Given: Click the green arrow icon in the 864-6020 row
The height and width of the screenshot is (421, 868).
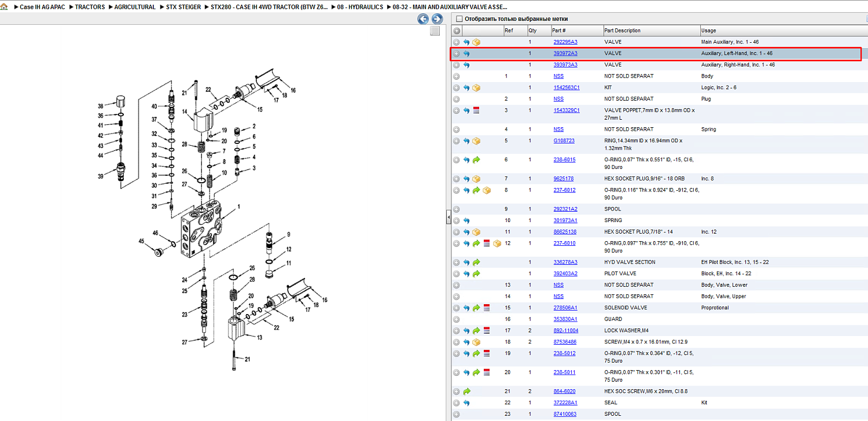Looking at the screenshot, I should [x=466, y=392].
